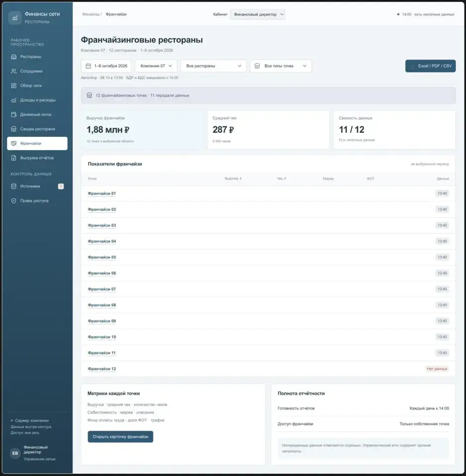Viewport: 466px width, 476px height.
Task: Click the Денежный поток wallet icon
Action: click(14, 115)
